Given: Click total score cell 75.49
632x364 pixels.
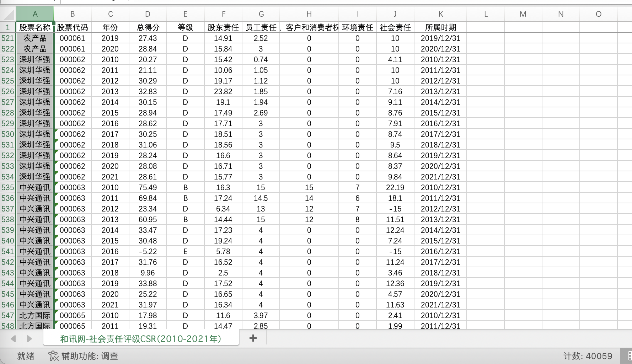Looking at the screenshot, I should (148, 187).
